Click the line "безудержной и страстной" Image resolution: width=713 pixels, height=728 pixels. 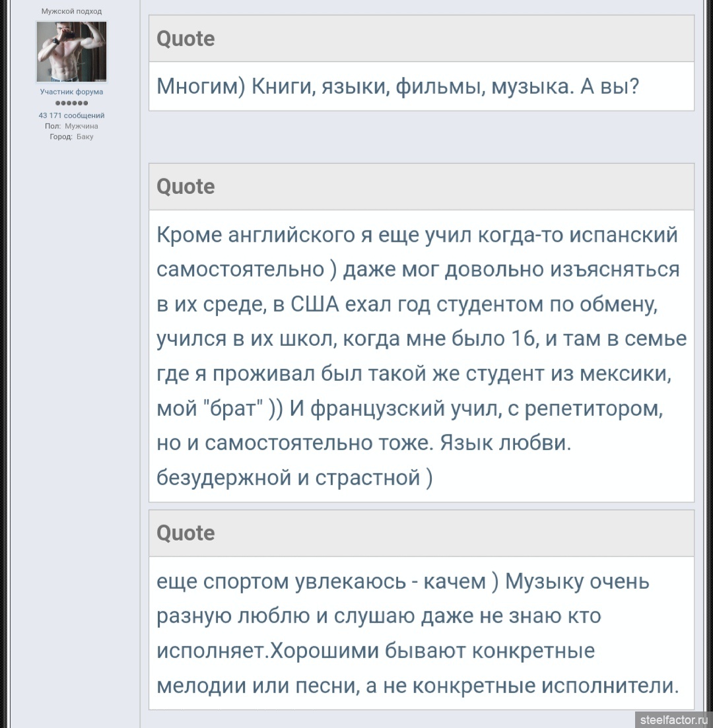click(x=294, y=477)
